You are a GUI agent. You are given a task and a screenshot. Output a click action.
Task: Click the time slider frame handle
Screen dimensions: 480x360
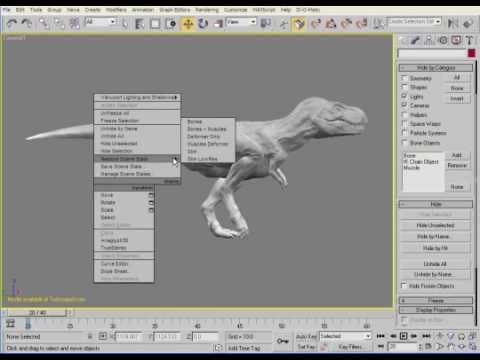pyautogui.click(x=38, y=313)
